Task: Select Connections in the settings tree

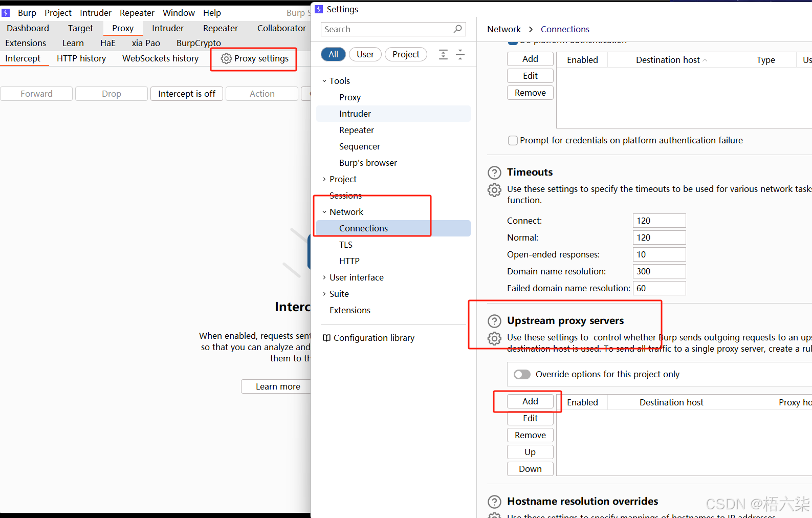Action: (393, 228)
